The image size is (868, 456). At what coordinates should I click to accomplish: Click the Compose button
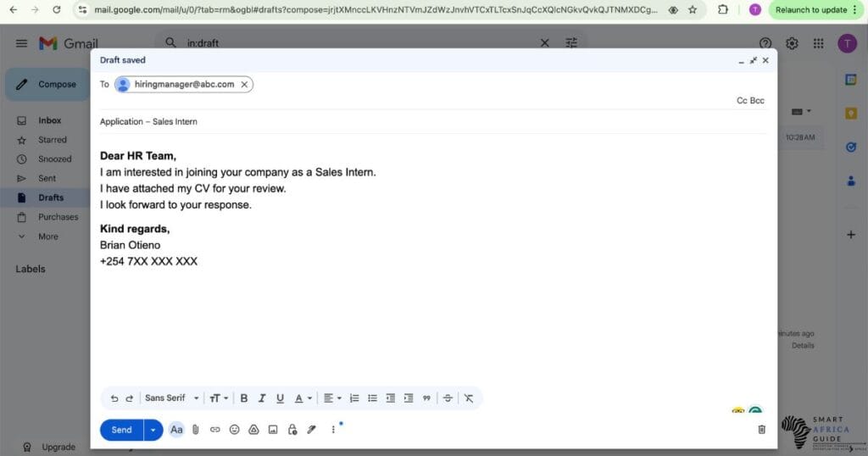click(x=47, y=85)
